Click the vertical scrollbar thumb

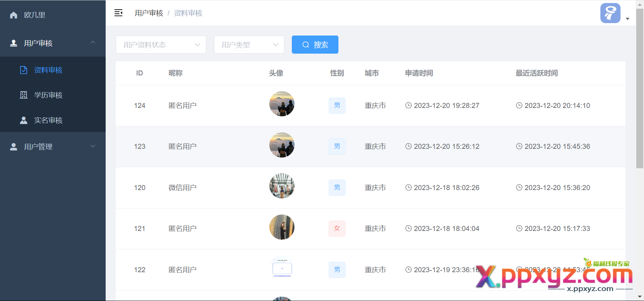pos(640,88)
